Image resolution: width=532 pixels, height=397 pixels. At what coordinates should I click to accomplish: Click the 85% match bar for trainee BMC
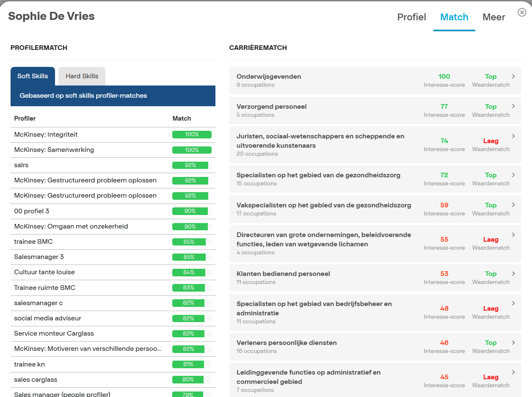click(189, 242)
